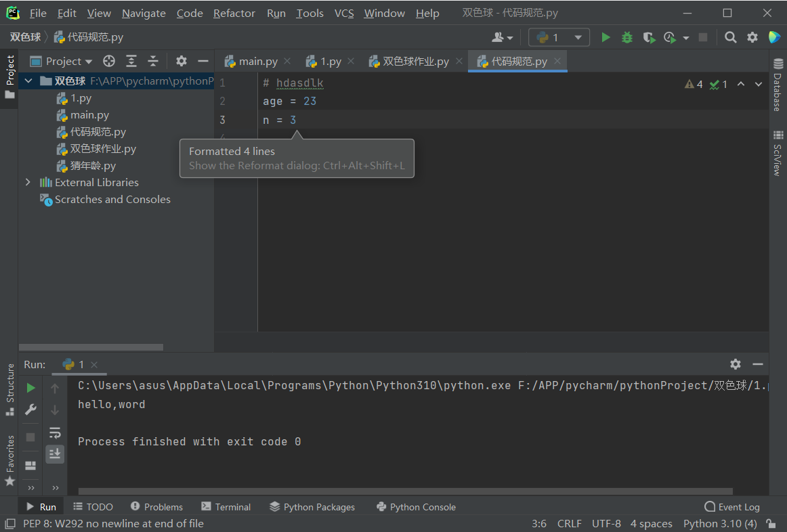Open line separator CRLF selector

coord(569,523)
